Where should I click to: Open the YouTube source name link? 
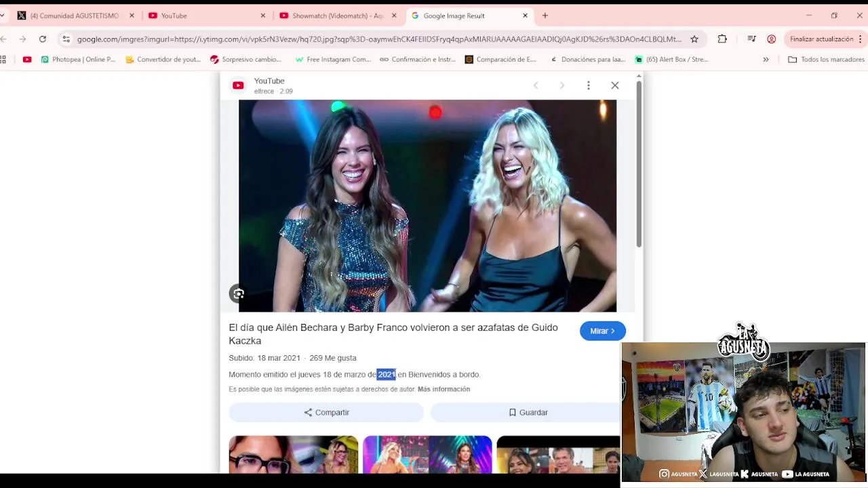point(269,81)
